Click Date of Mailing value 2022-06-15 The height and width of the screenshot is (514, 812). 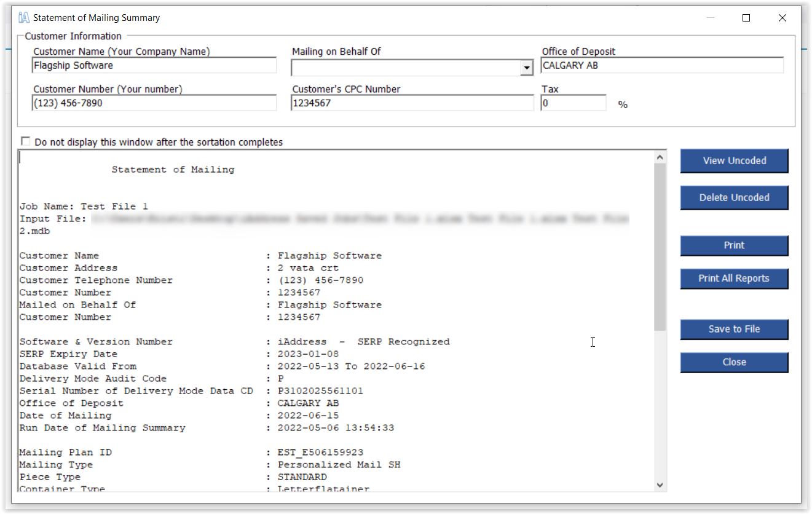308,416
